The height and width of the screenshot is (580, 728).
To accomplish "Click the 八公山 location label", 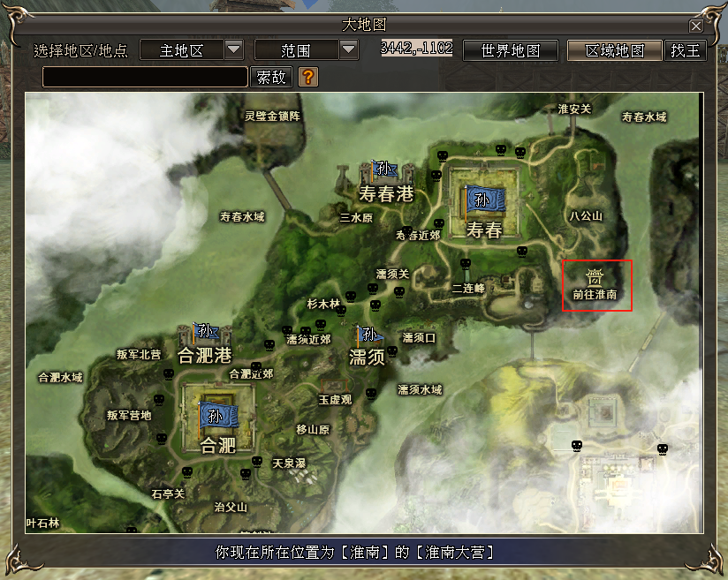I will [586, 215].
